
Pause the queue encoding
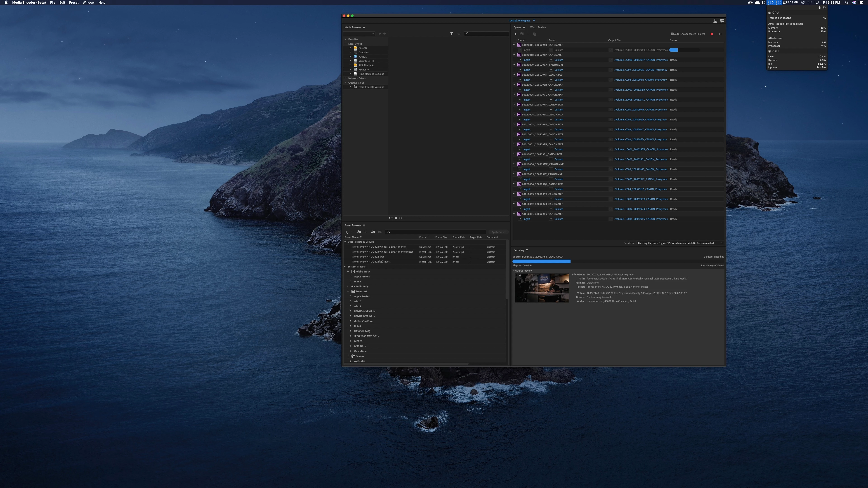[720, 34]
